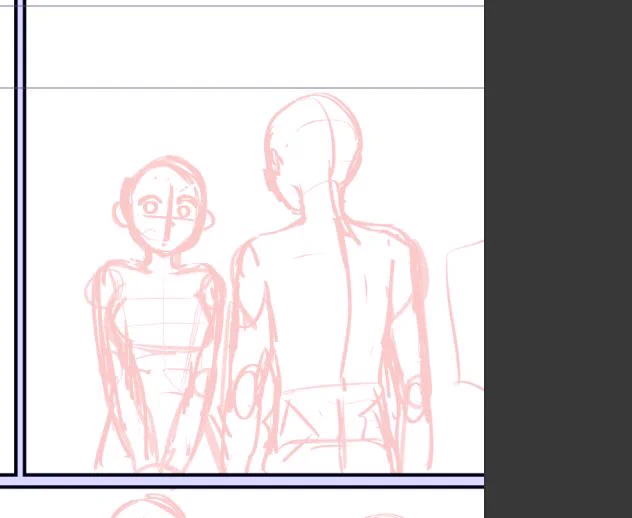The image size is (632, 518).
Task: Click the front-facing character's sketched chest
Action: coord(162,306)
